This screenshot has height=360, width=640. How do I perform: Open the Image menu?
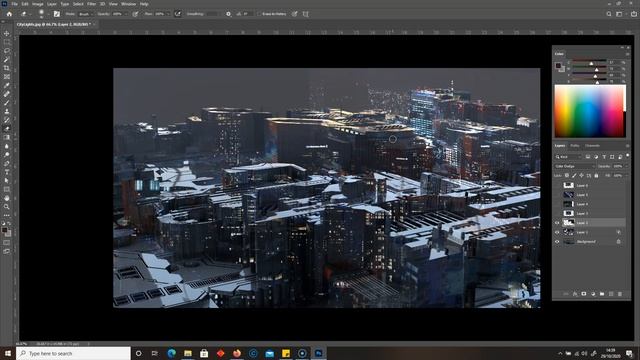tap(38, 4)
